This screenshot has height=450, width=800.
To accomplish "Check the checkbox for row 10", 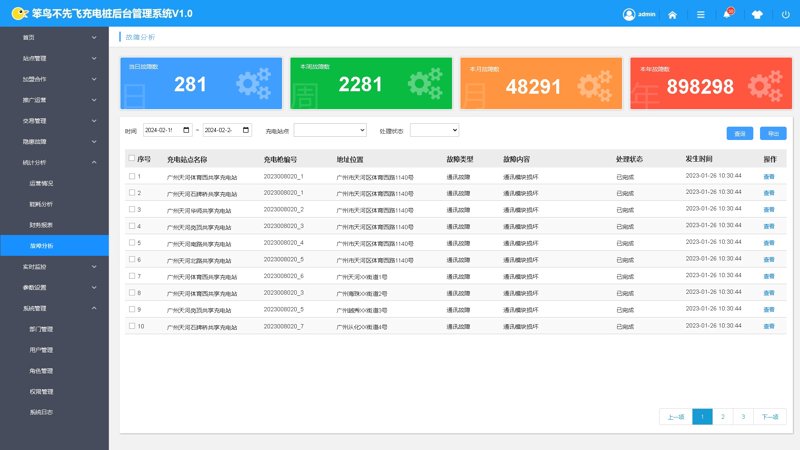I will point(132,326).
